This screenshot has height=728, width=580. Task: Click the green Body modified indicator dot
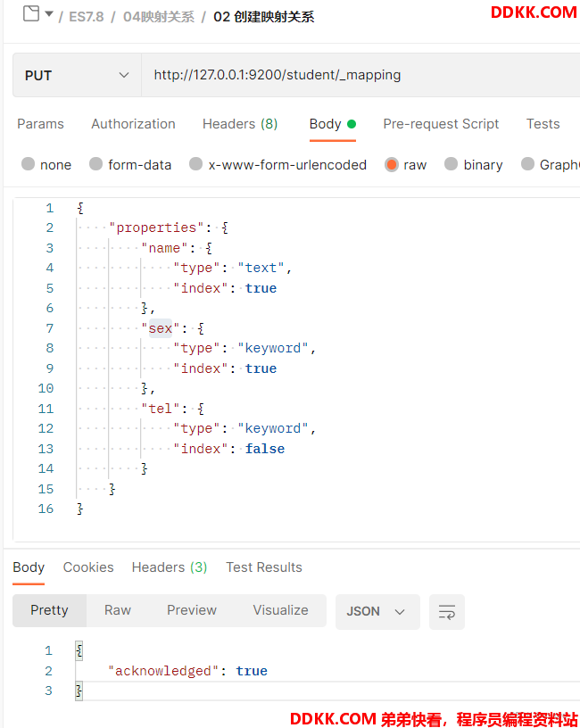pos(352,124)
